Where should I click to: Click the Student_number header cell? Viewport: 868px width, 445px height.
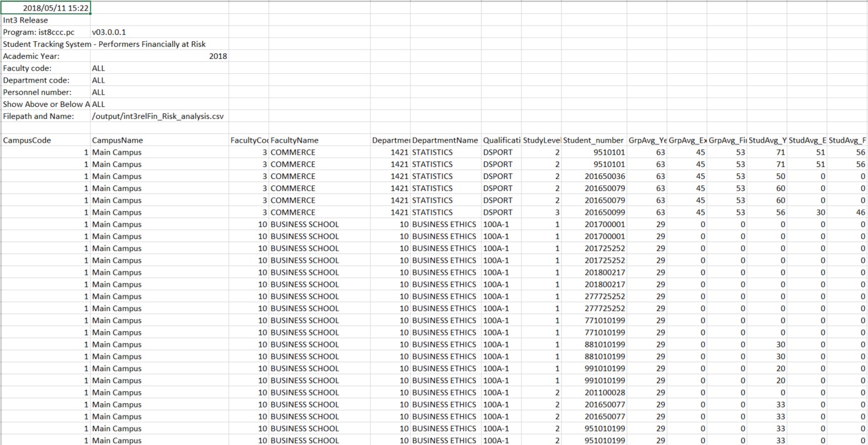[x=593, y=140]
